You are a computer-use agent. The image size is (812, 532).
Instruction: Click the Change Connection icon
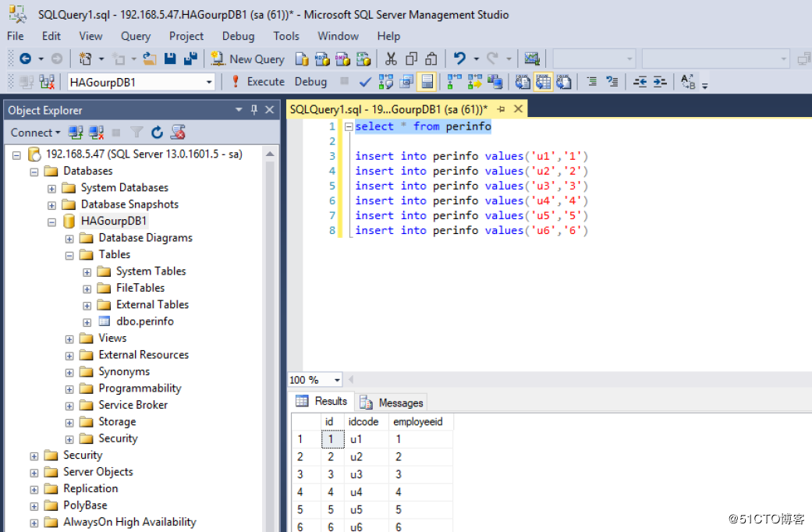tap(47, 82)
